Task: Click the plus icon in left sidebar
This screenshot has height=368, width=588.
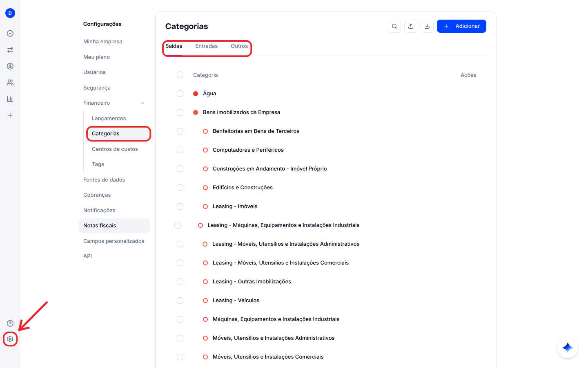Action: [10, 115]
